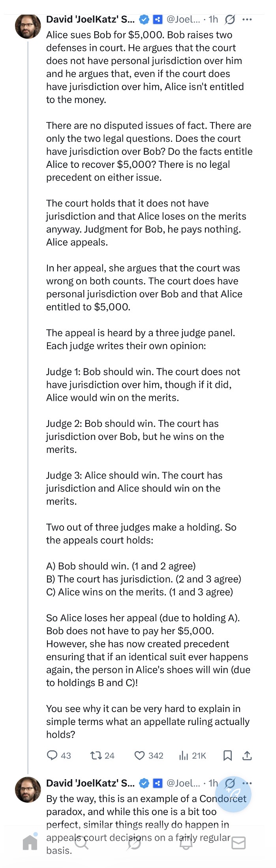Go to Home tab in bottom bar
The width and height of the screenshot is (276, 868).
click(x=30, y=843)
